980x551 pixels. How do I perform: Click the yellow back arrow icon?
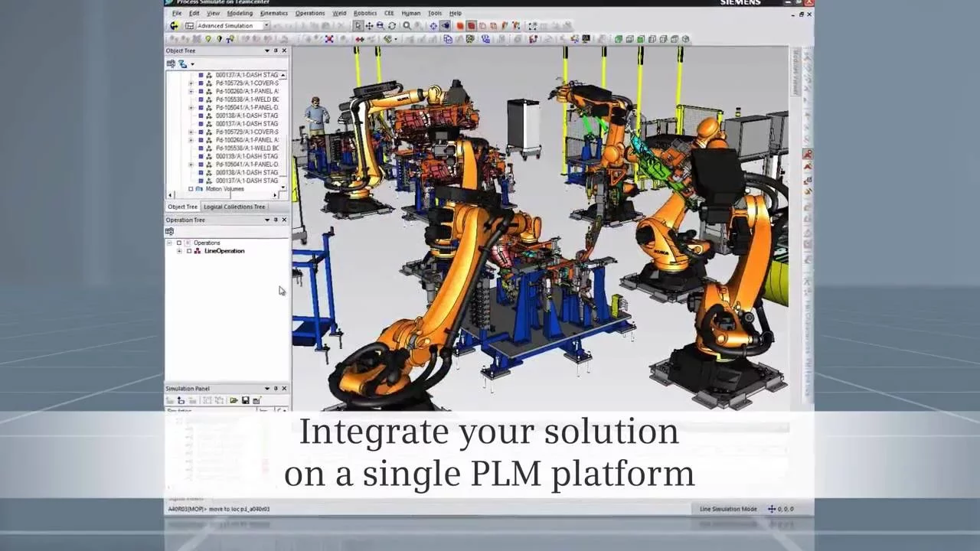(x=175, y=26)
